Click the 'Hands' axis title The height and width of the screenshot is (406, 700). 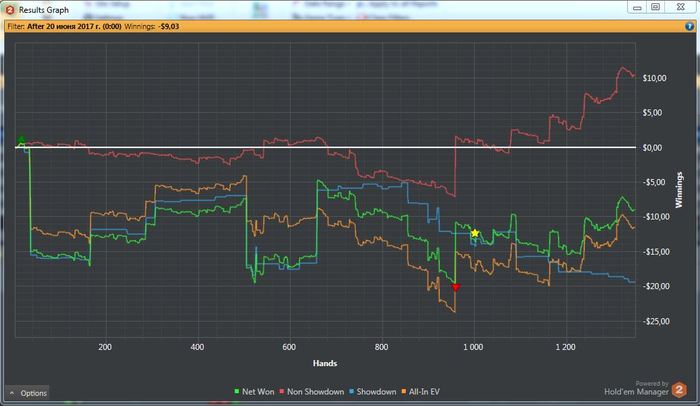coord(325,363)
